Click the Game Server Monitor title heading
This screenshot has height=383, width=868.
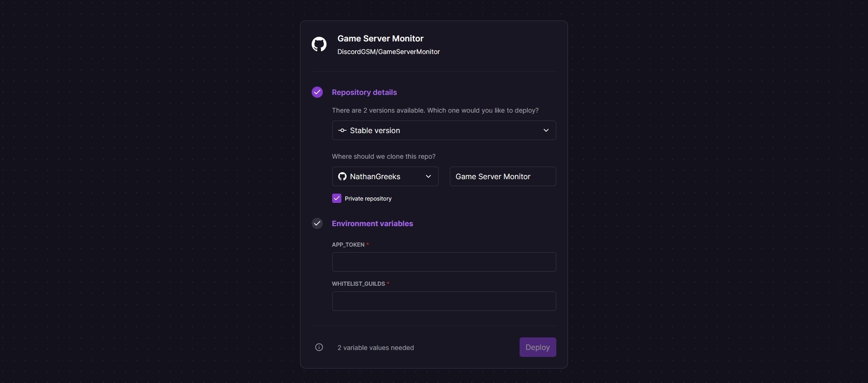[380, 39]
